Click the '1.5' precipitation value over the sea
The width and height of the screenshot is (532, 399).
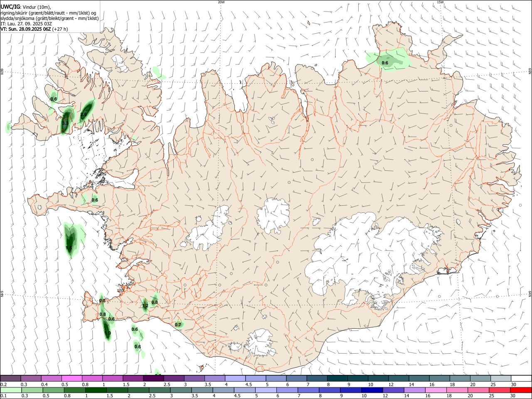(69, 248)
